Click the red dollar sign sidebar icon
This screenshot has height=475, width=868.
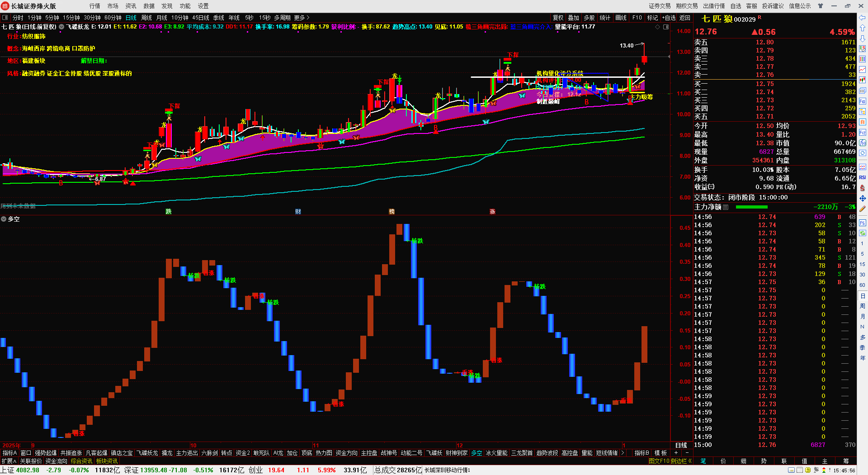pyautogui.click(x=863, y=188)
